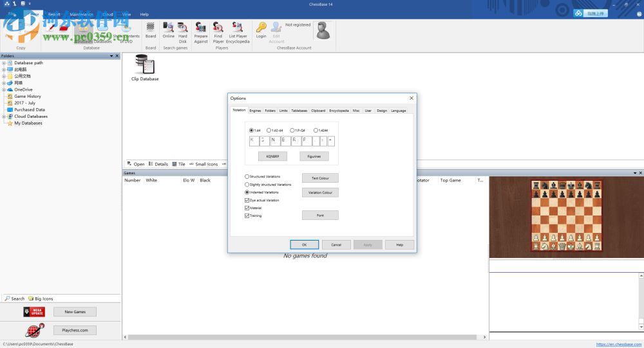Viewport: 644px width, 348px height.
Task: Expand the OneDrive tree node
Action: 4,89
